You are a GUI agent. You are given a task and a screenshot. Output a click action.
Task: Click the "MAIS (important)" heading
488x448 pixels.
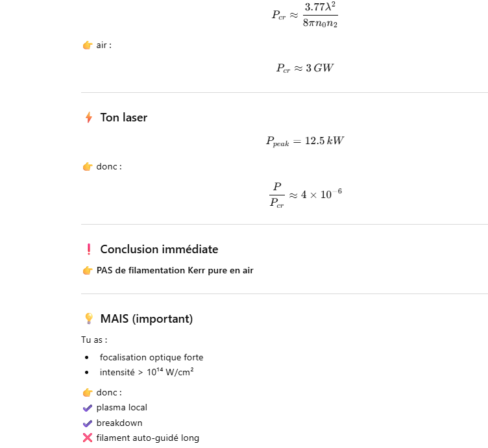coord(146,319)
